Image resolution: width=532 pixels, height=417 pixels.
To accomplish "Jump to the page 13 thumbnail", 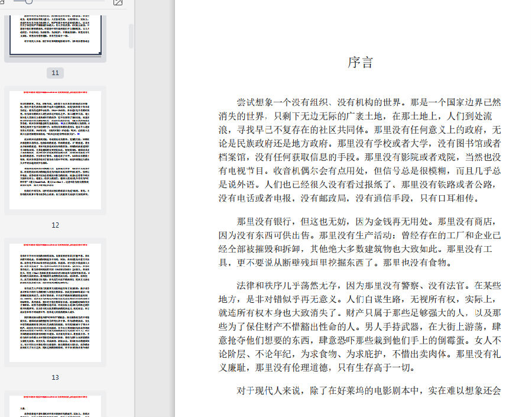I will tap(56, 303).
